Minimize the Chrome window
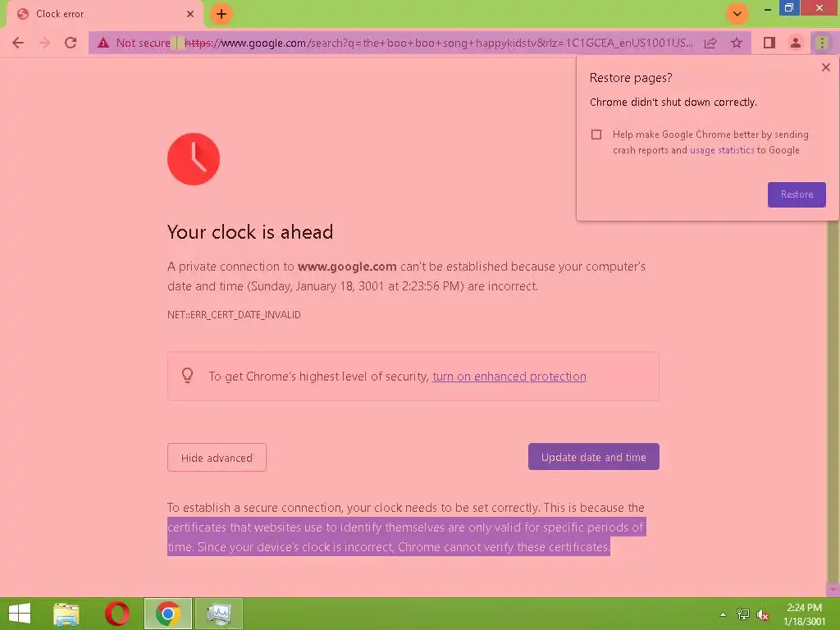Viewport: 840px width, 630px height. [x=767, y=8]
